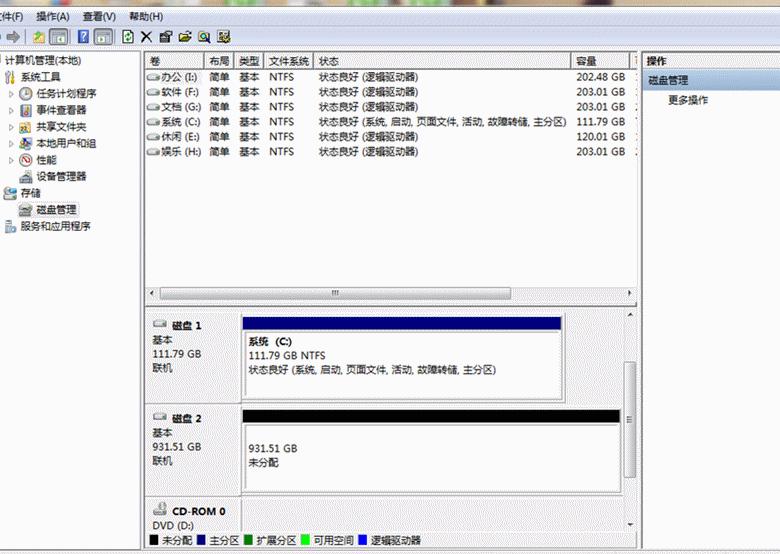Click the 202.48 GB capacity cell
Viewport: 780px width, 554px height.
point(600,78)
